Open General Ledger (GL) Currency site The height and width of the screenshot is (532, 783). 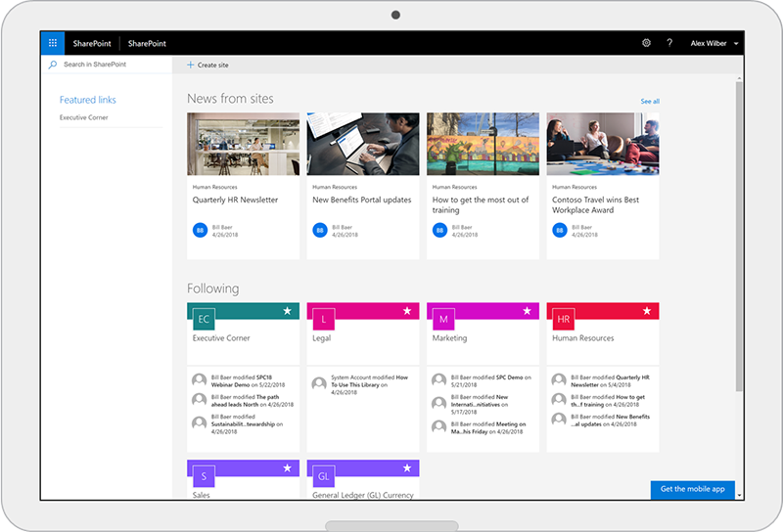tap(363, 495)
